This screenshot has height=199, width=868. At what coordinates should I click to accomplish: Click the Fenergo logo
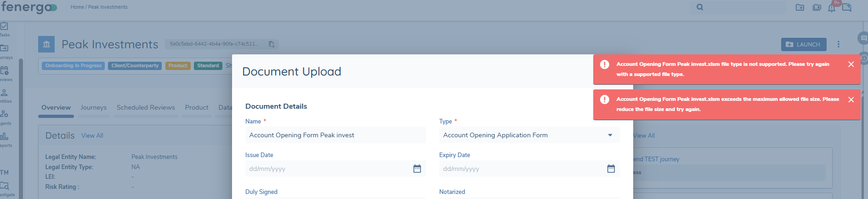[29, 7]
